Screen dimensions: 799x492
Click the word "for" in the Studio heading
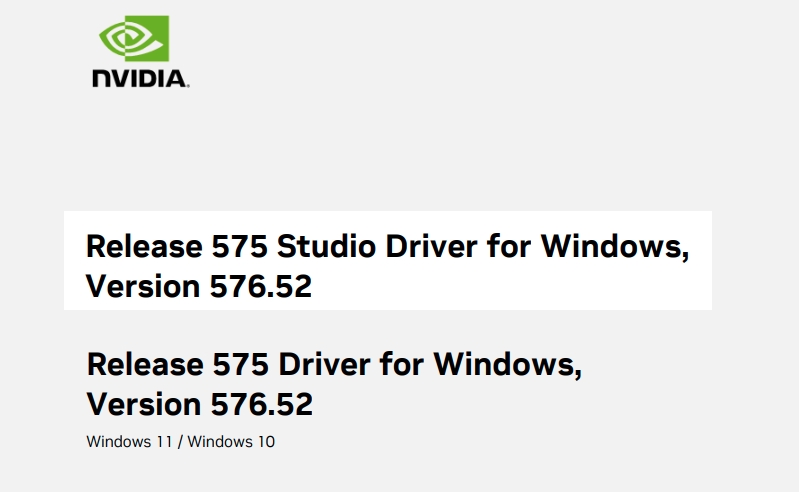pos(509,247)
